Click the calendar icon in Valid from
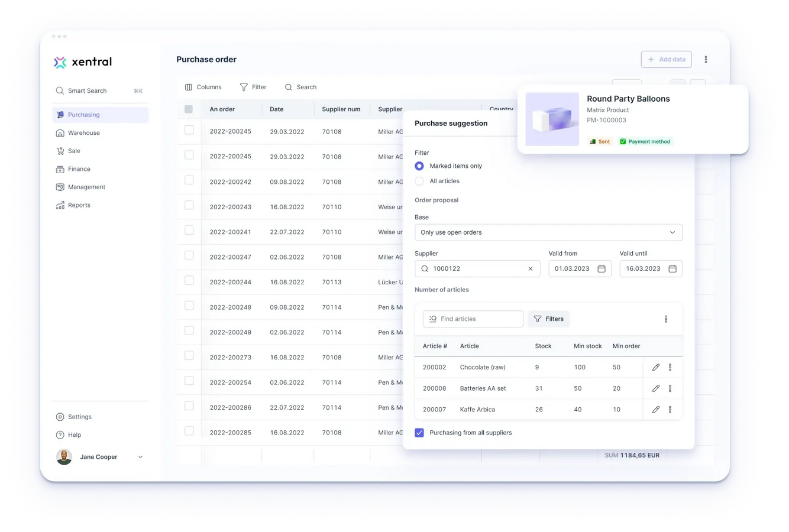The height and width of the screenshot is (532, 789). point(602,268)
